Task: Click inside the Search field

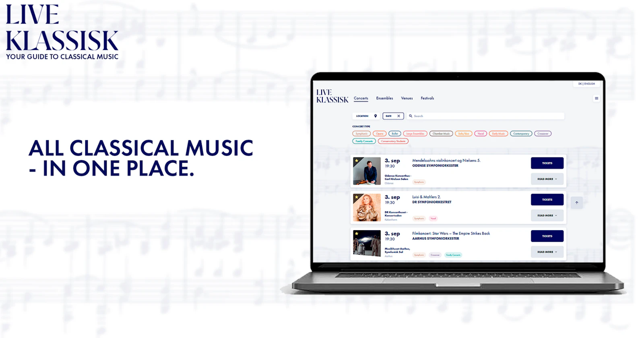Action: tap(485, 116)
